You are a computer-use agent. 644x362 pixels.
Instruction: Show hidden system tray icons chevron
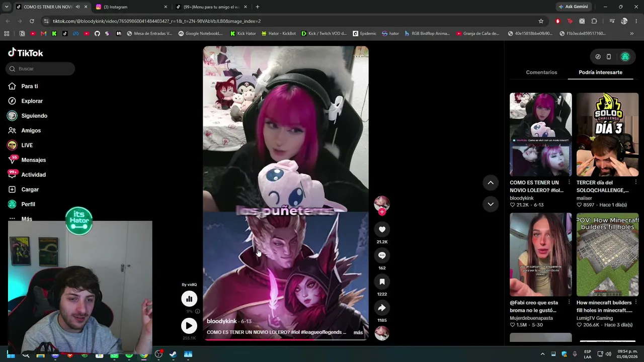[542, 354]
